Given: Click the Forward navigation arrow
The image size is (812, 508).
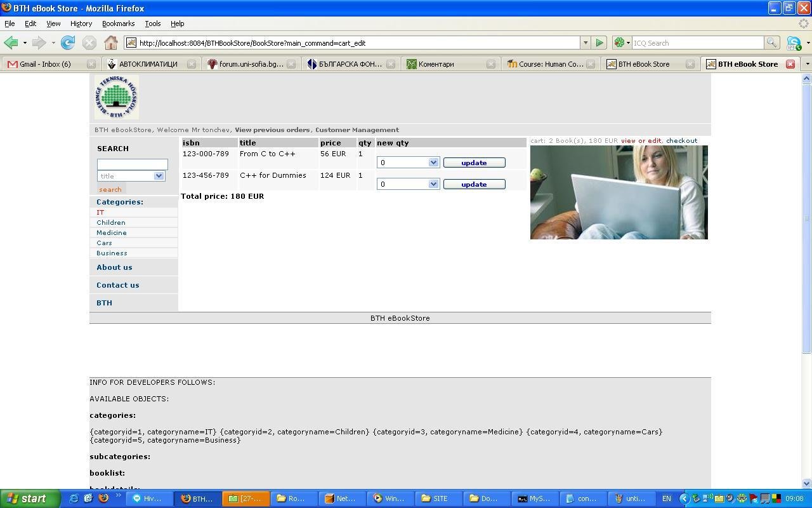Looking at the screenshot, I should [38, 43].
